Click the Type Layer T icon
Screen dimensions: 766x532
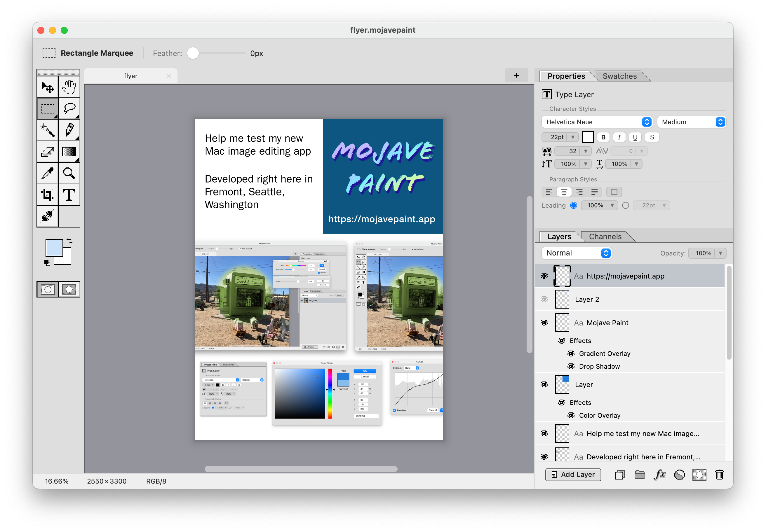pos(546,95)
